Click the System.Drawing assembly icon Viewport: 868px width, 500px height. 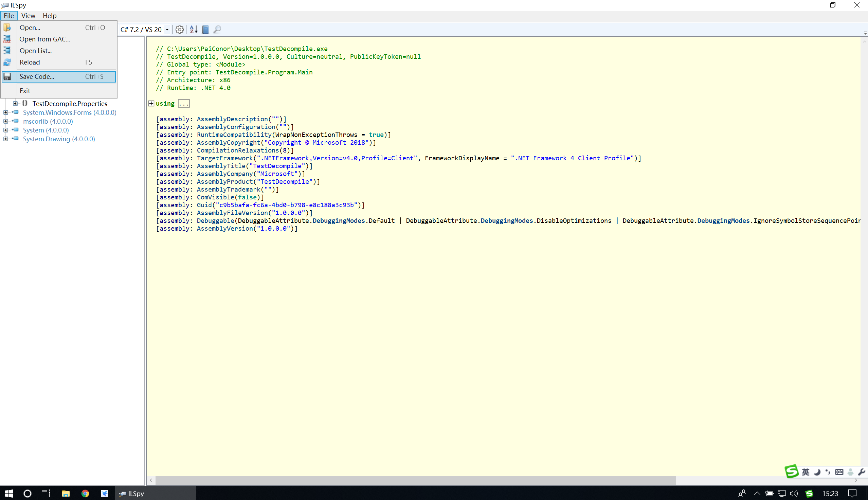click(15, 139)
